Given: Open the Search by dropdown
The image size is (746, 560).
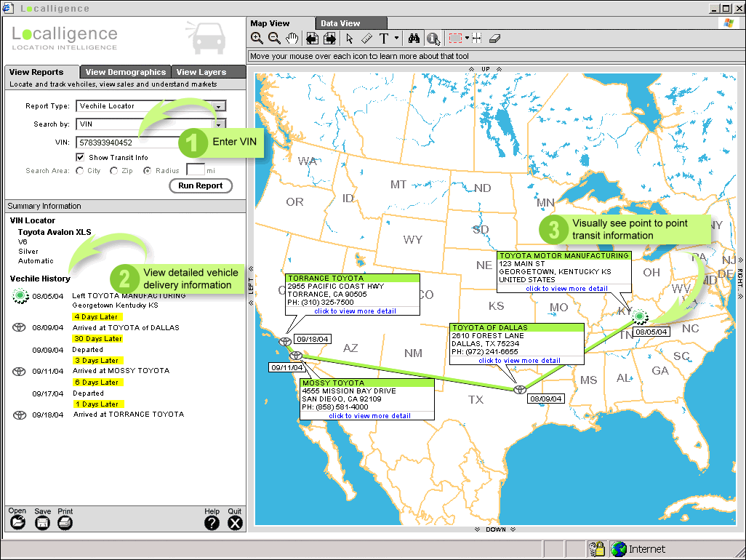Looking at the screenshot, I should (x=219, y=124).
